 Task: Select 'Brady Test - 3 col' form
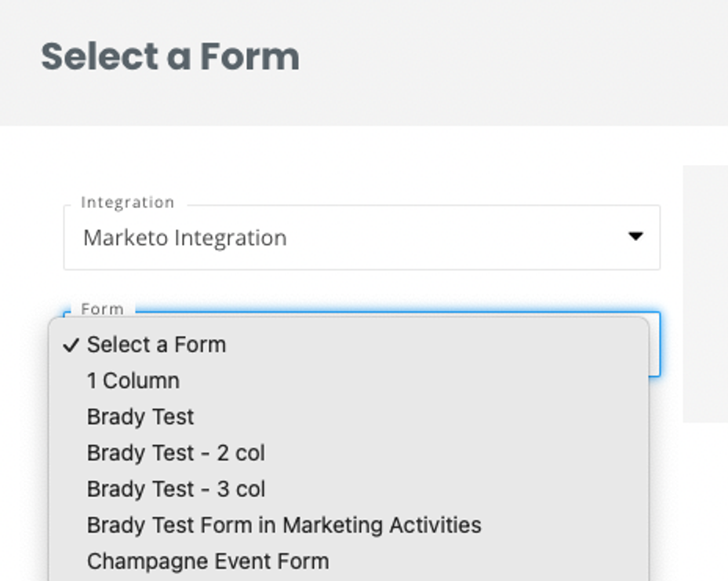(x=176, y=489)
